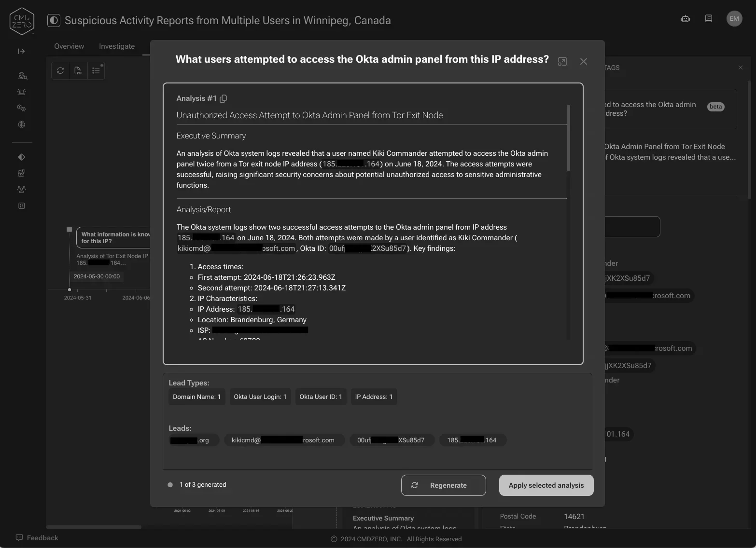
Task: Click the CMD ZERO hexagon logo
Action: coord(22,21)
